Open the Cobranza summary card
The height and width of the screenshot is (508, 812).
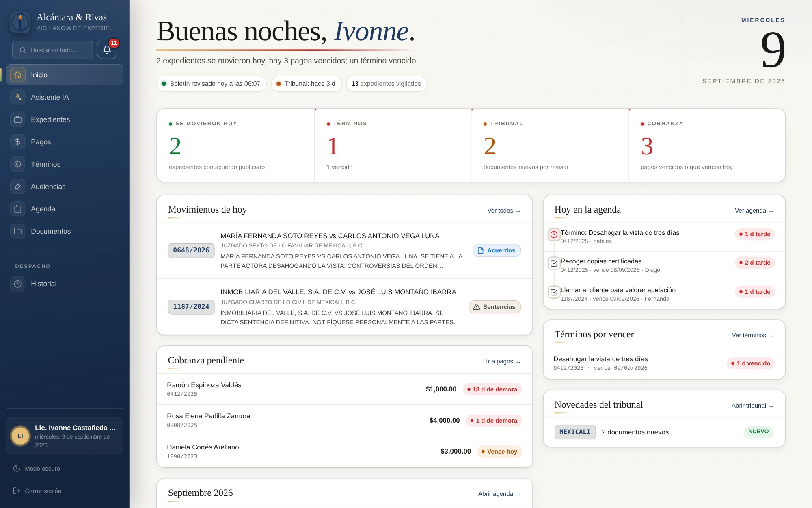point(706,145)
